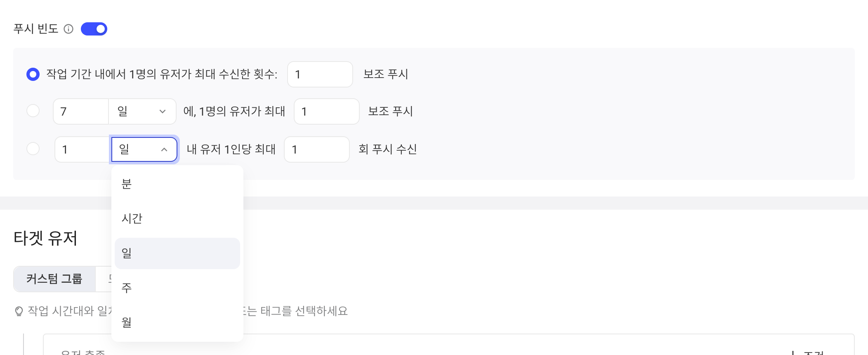Click the info icon next to 푸시 빈도
This screenshot has width=868, height=355.
tap(68, 29)
